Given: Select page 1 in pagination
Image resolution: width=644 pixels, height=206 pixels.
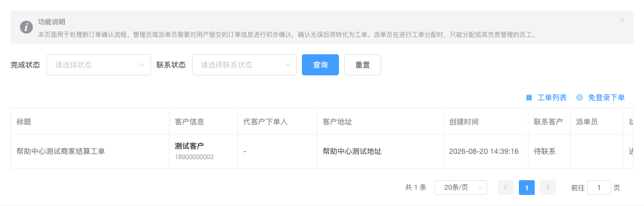Looking at the screenshot, I should coord(527,188).
